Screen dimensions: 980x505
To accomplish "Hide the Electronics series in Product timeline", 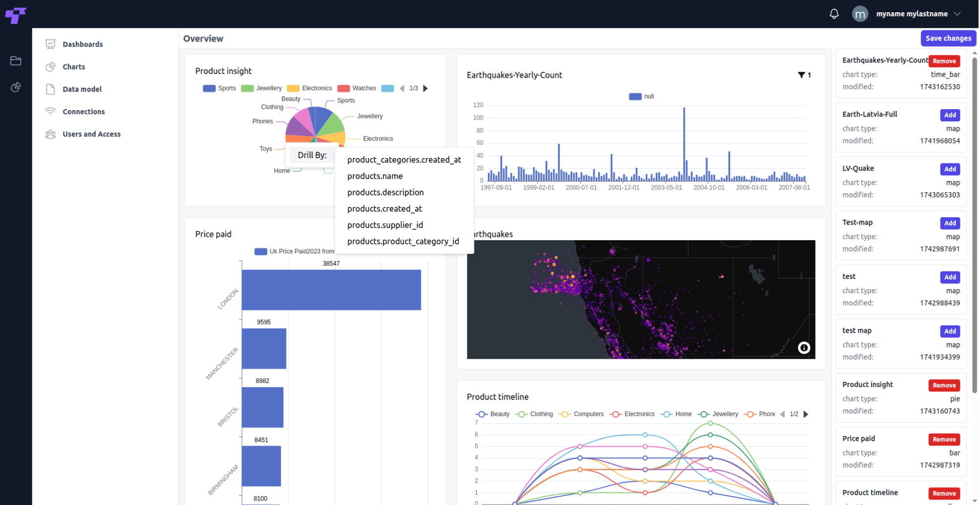I will tap(632, 413).
